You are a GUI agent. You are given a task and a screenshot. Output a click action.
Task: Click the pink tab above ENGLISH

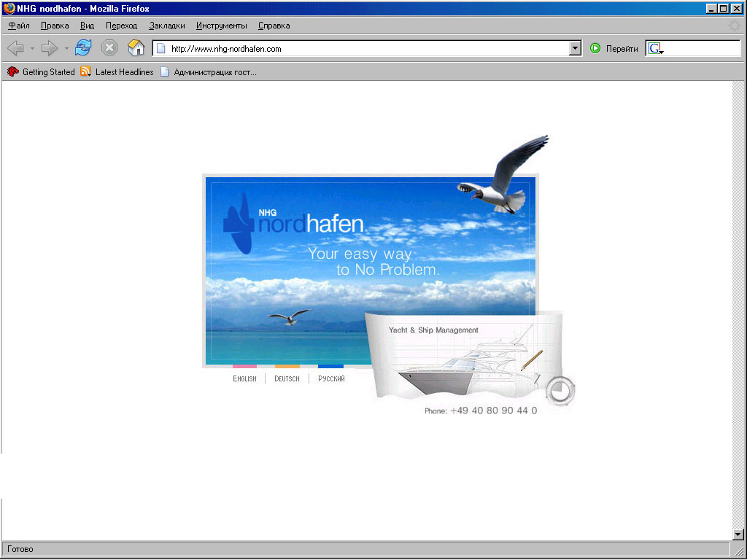(244, 367)
